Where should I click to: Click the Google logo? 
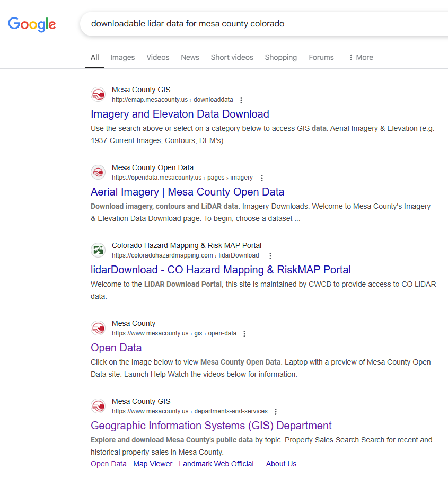(31, 24)
